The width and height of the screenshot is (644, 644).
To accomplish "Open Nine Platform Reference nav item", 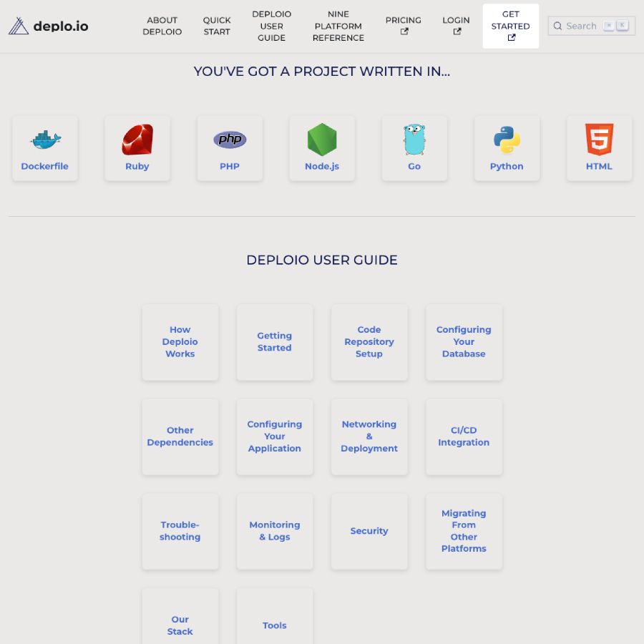I will pyautogui.click(x=338, y=26).
